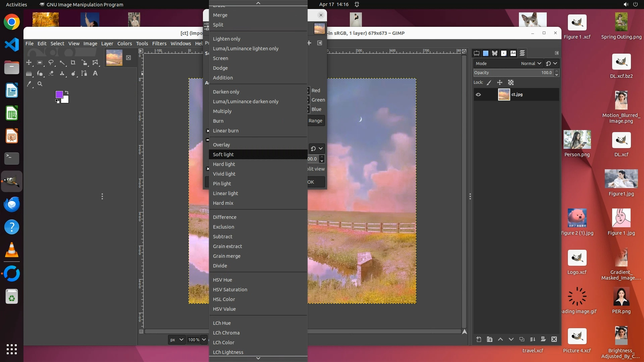
Task: Choose Multiply from blend mode list
Action: click(x=222, y=111)
